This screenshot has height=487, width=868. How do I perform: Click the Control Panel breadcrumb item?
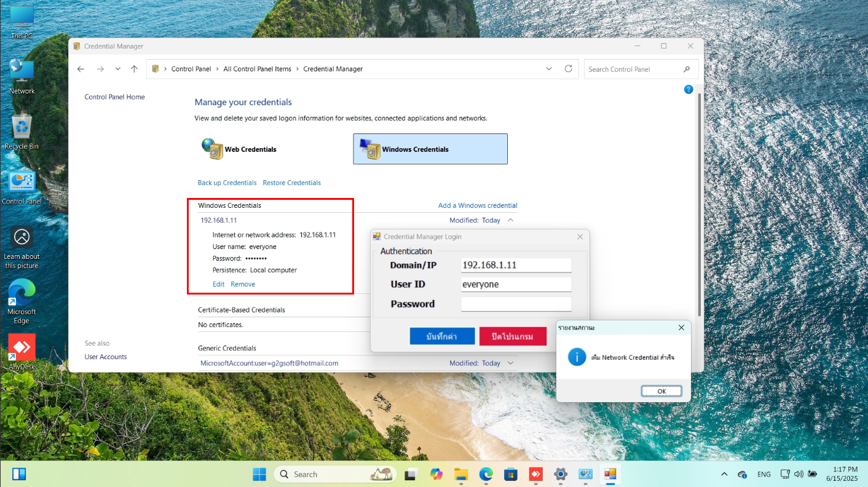191,69
